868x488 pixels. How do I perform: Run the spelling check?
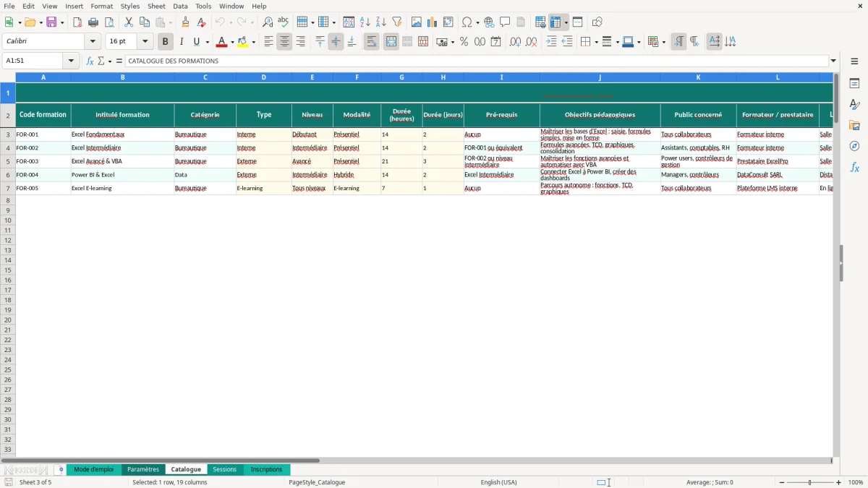[x=284, y=22]
